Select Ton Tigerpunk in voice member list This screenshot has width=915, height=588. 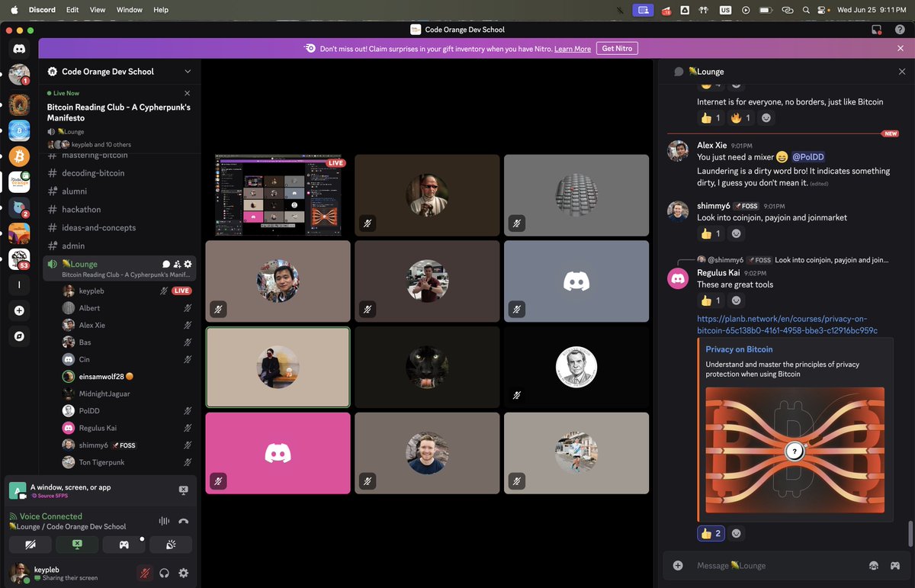tap(126, 462)
